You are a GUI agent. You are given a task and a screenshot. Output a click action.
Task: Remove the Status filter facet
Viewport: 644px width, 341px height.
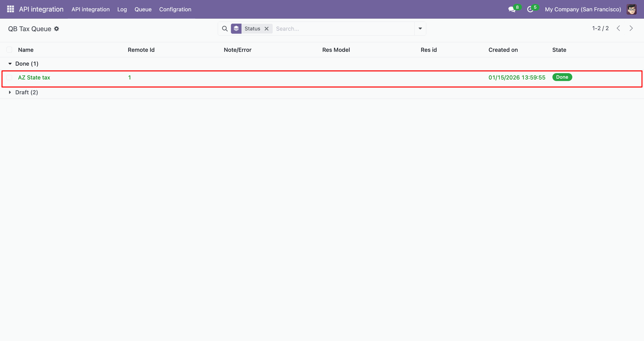267,29
